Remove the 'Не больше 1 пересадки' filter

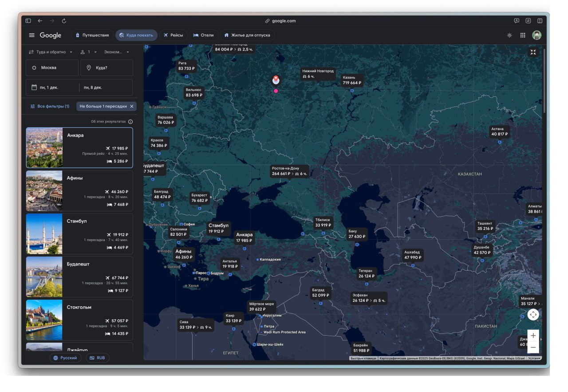pyautogui.click(x=132, y=107)
